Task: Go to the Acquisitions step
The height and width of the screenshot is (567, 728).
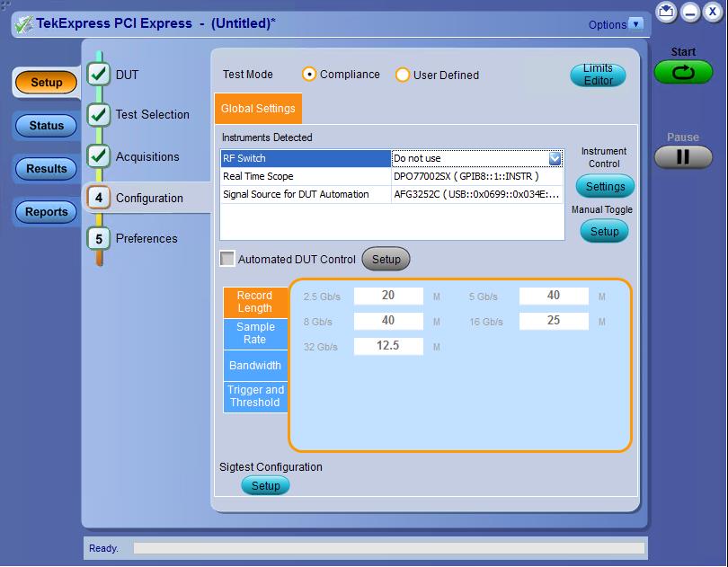Action: 147,156
